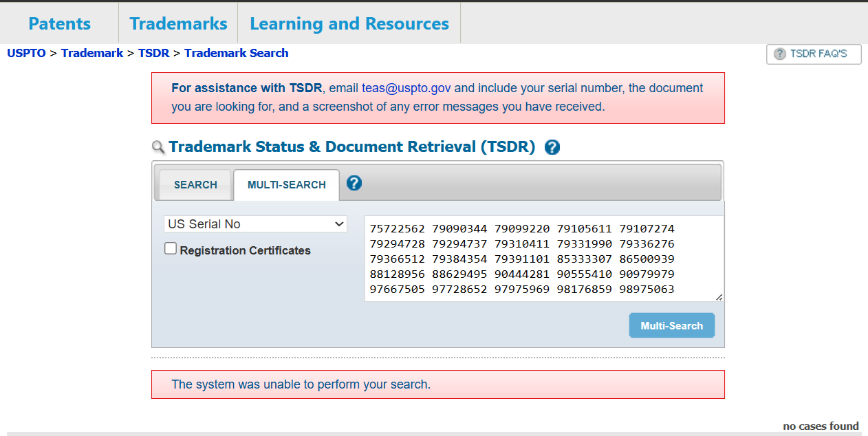Click the Trademark breadcrumb link
The height and width of the screenshot is (436, 868).
tap(92, 53)
